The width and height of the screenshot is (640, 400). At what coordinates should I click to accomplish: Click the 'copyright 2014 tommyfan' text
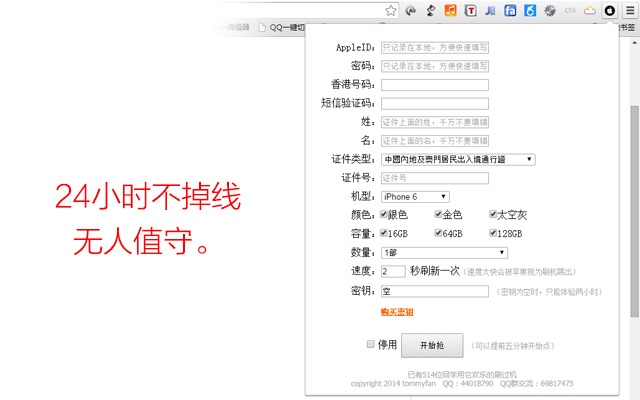(x=393, y=384)
